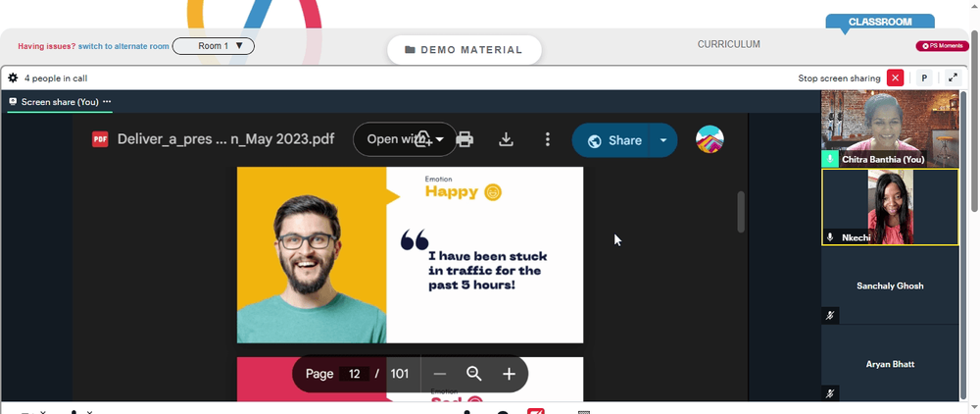Click the PS Moments badge
The image size is (980, 414).
tap(942, 46)
